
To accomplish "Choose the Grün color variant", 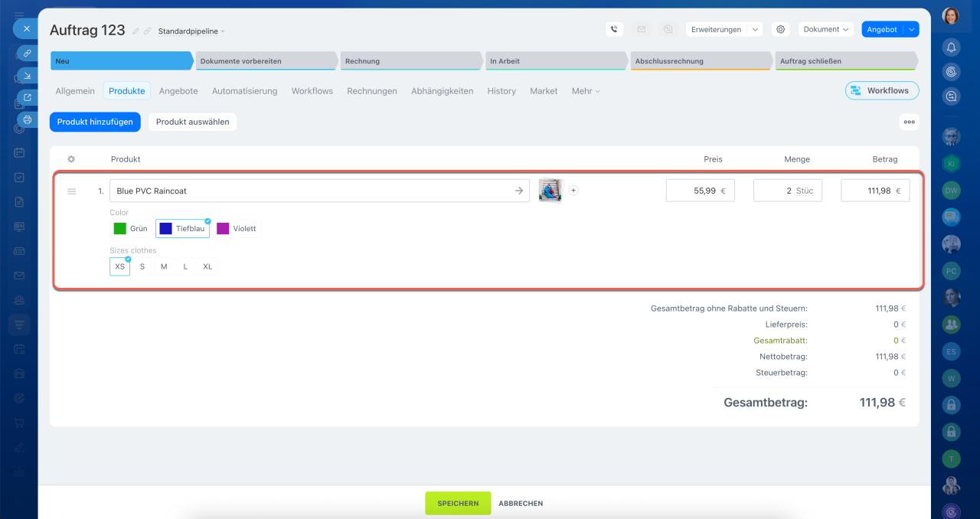I will pos(131,228).
